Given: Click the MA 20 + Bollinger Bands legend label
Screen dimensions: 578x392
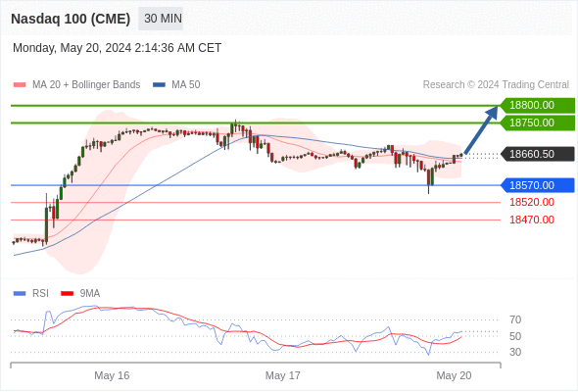Looking at the screenshot, I should (86, 85).
